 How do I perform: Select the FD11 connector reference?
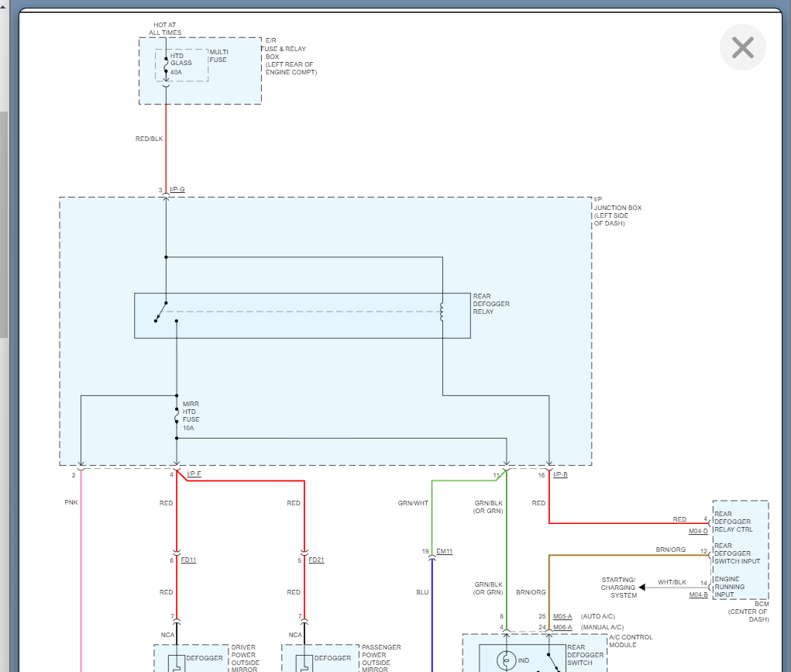(188, 560)
